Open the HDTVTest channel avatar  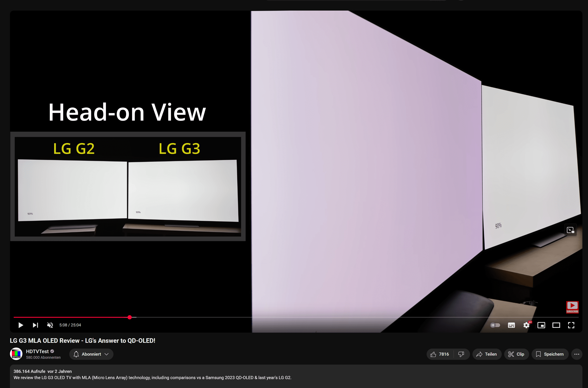point(16,354)
